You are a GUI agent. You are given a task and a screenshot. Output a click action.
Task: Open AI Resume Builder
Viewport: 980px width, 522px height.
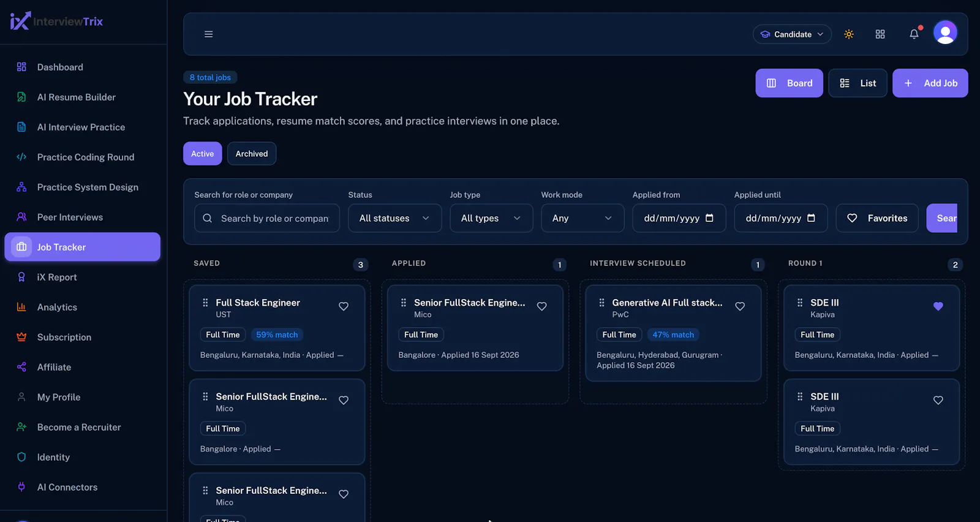pyautogui.click(x=83, y=97)
